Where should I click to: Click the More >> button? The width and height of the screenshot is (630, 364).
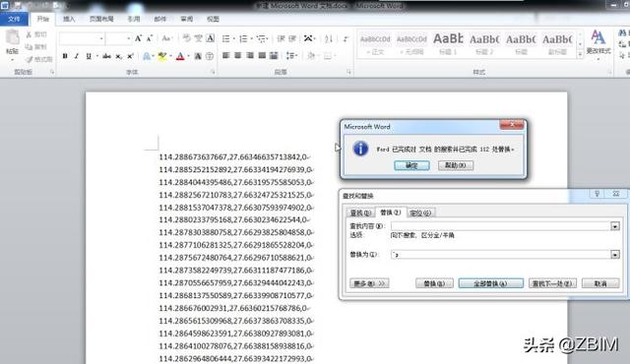click(x=369, y=283)
